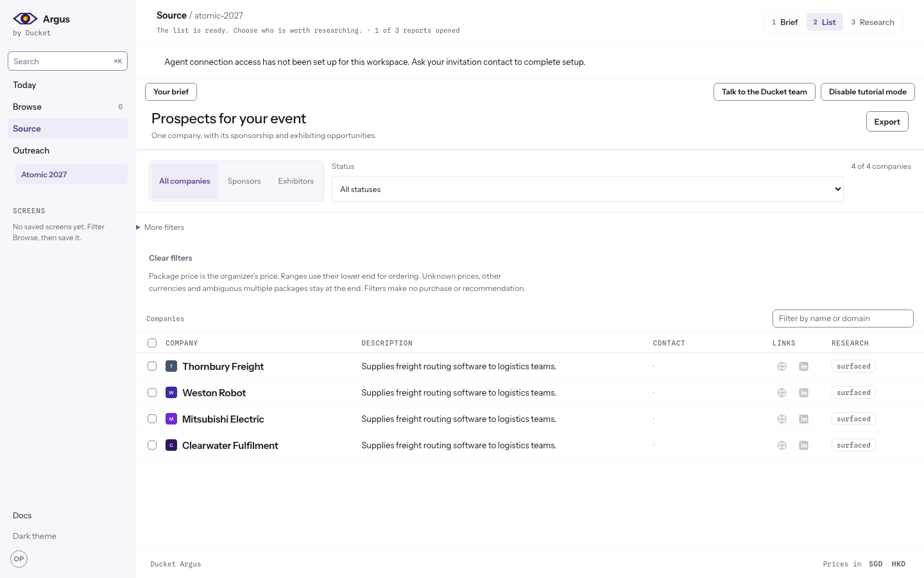
Task: Open Mitsubishi Electric website globe icon
Action: click(x=782, y=419)
